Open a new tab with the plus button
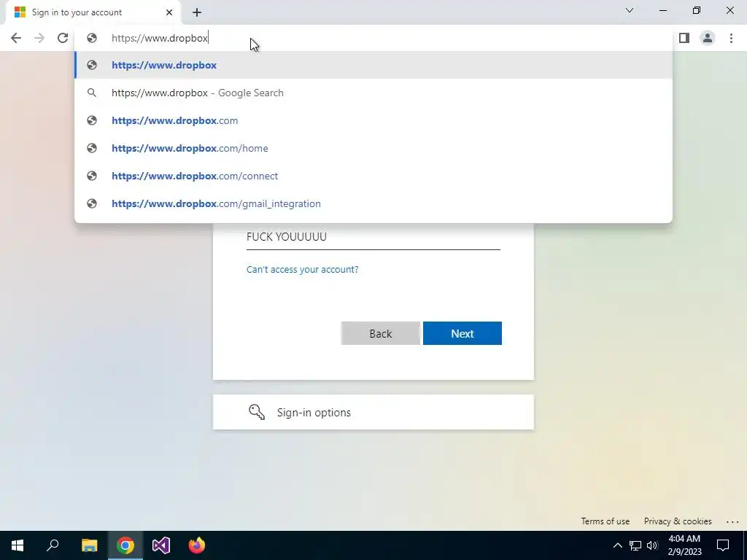 click(197, 12)
